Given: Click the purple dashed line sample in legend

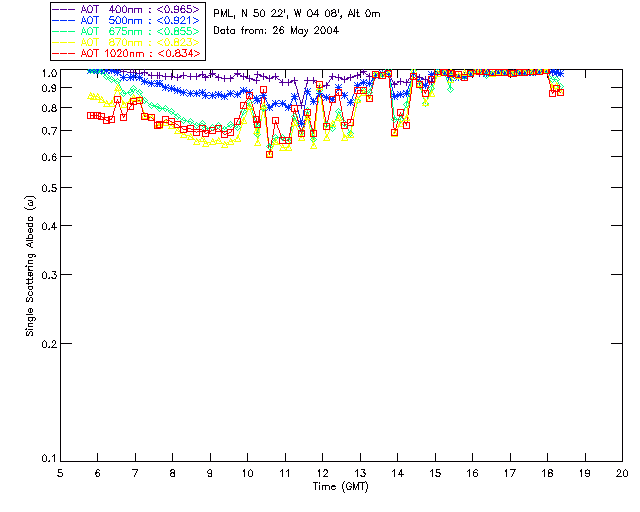Looking at the screenshot, I should pyautogui.click(x=64, y=9).
